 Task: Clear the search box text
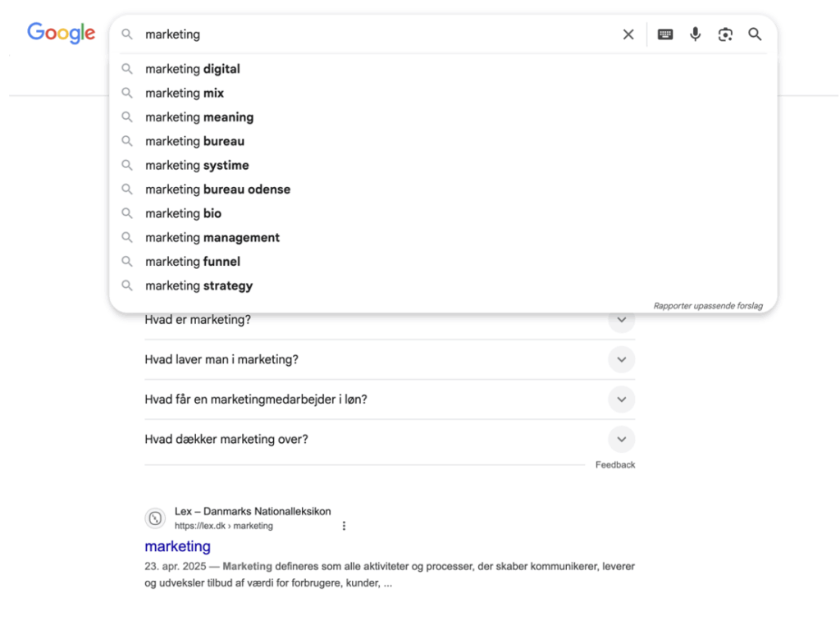pos(628,34)
